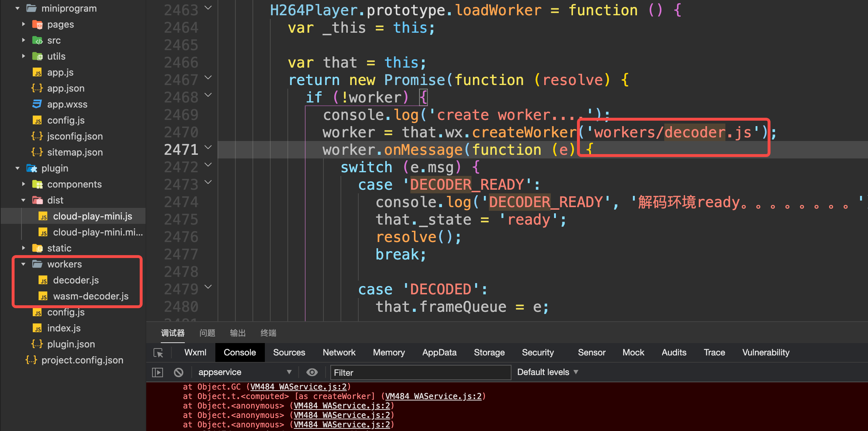Fold the code at line 2471
868x431 pixels.
click(x=208, y=147)
